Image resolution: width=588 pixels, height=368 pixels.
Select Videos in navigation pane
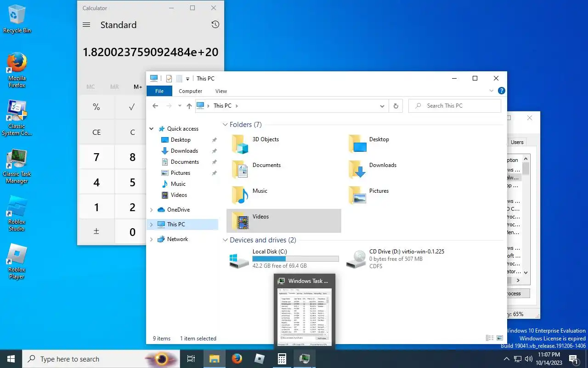(x=179, y=195)
